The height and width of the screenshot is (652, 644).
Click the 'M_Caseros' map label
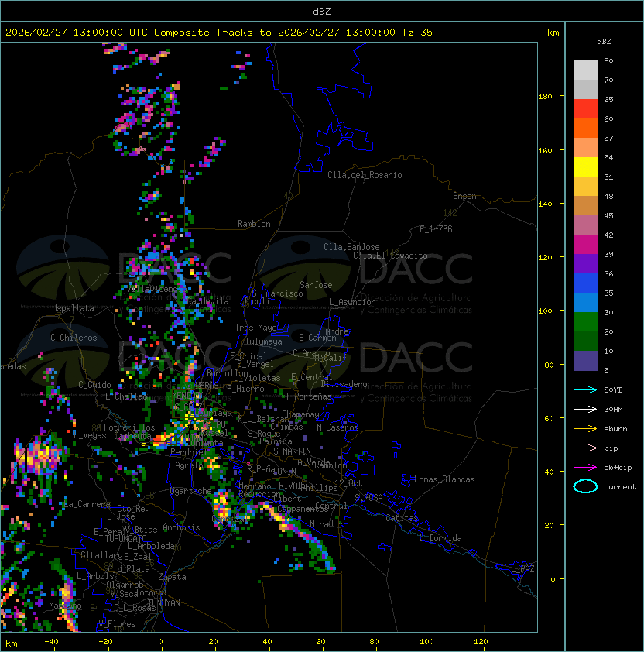click(x=337, y=427)
